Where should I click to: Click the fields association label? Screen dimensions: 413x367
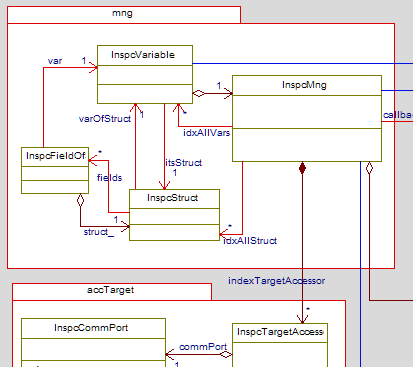[x=109, y=178]
